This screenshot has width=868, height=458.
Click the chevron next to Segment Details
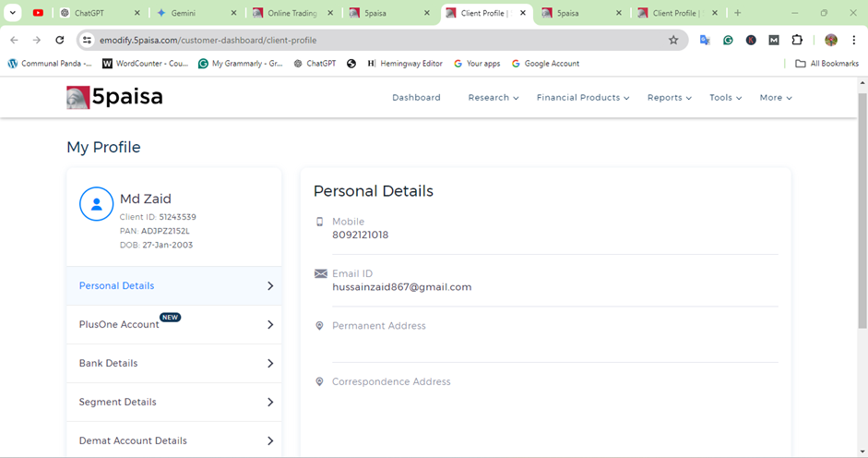coord(270,403)
